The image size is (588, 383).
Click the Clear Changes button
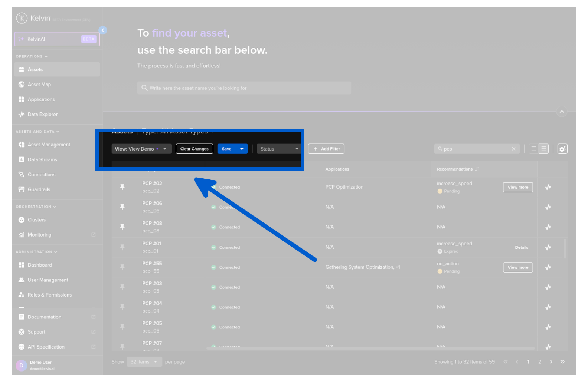194,149
